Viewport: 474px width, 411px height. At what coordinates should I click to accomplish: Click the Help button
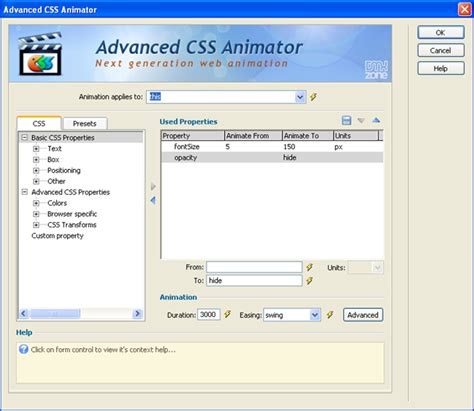point(441,69)
